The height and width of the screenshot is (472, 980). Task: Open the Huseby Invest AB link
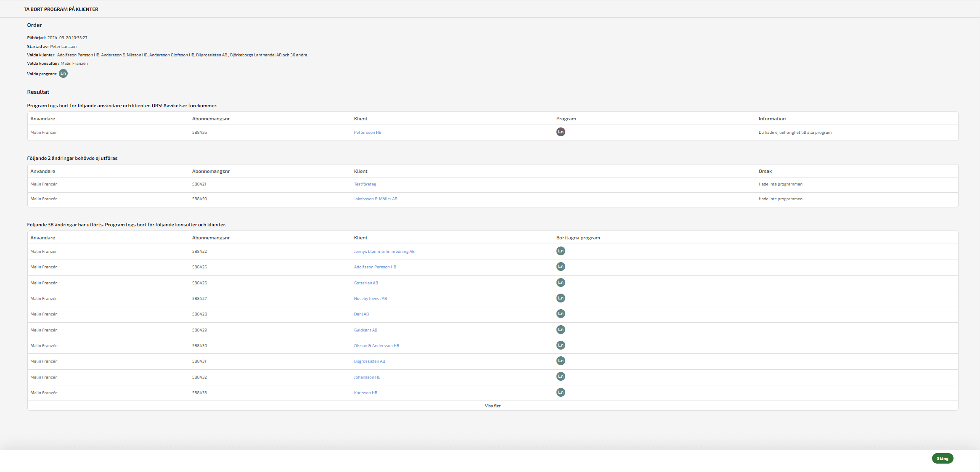tap(370, 299)
